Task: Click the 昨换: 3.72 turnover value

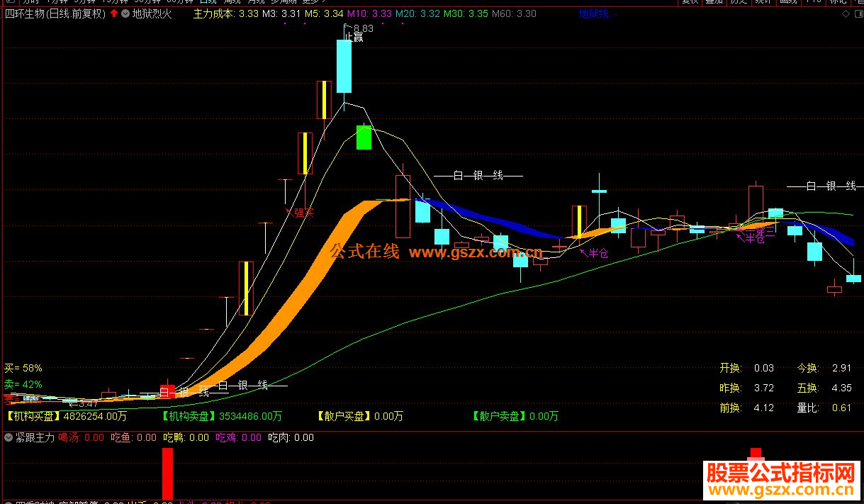Action: point(747,388)
